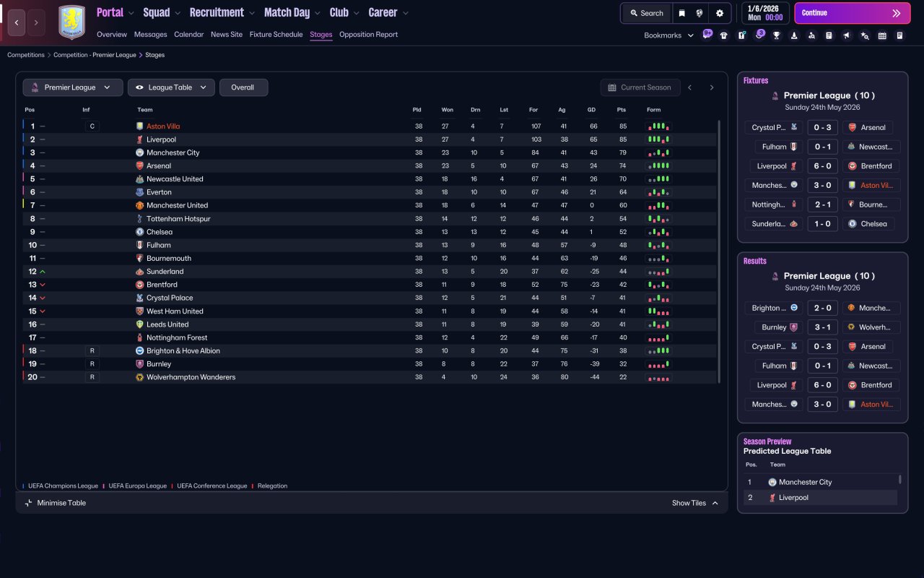Click the Search button
The width and height of the screenshot is (924, 578).
[x=646, y=13]
